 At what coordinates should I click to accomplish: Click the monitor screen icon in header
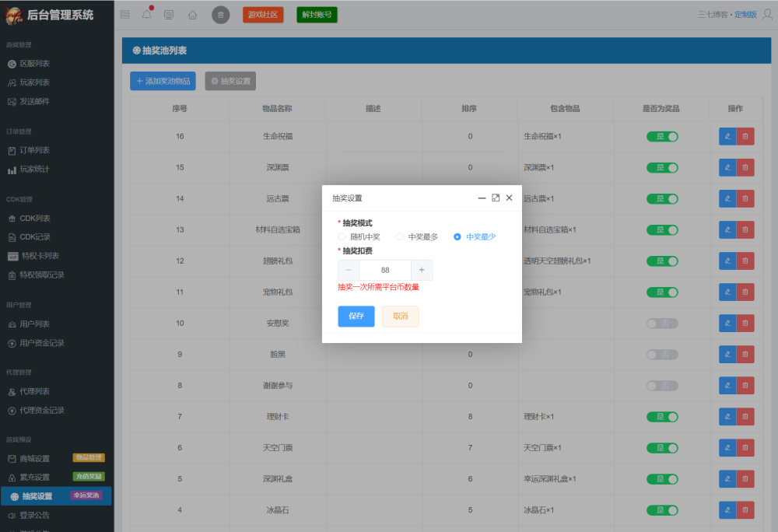169,15
